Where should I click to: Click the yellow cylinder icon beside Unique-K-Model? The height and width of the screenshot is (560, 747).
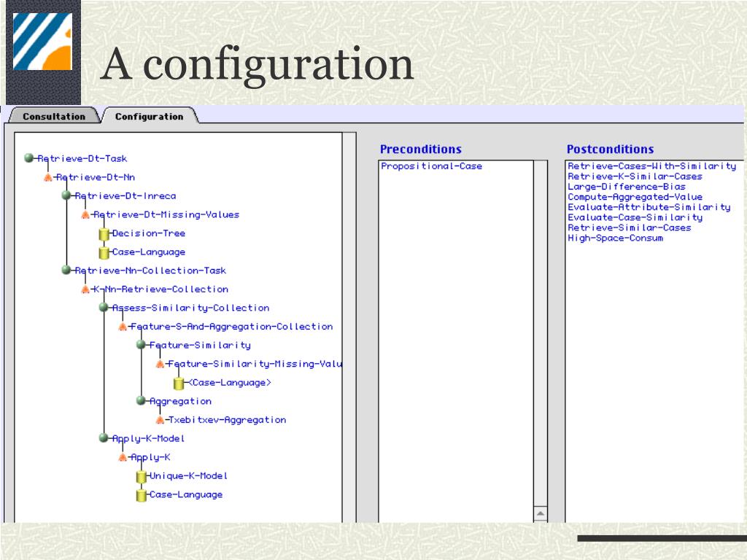pyautogui.click(x=141, y=476)
